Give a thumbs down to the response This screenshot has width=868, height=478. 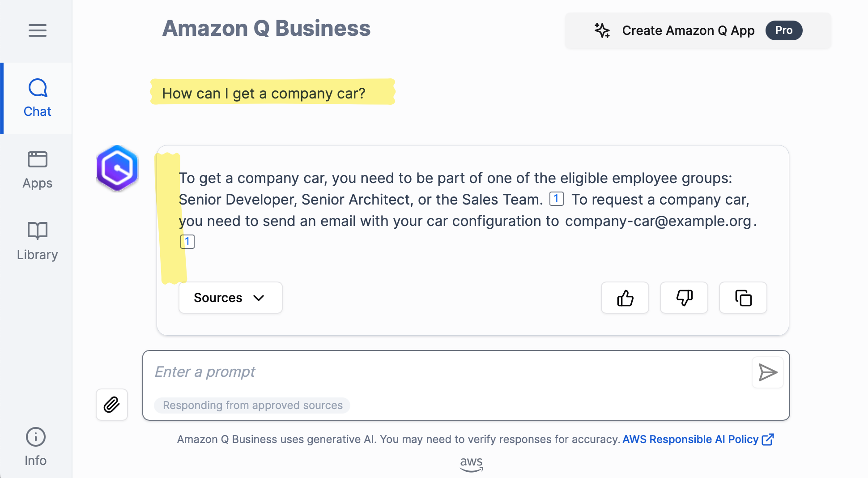click(x=684, y=298)
